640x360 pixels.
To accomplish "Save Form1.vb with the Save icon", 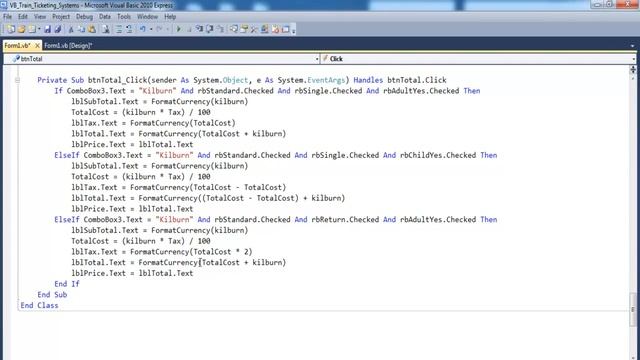I will tap(47, 29).
